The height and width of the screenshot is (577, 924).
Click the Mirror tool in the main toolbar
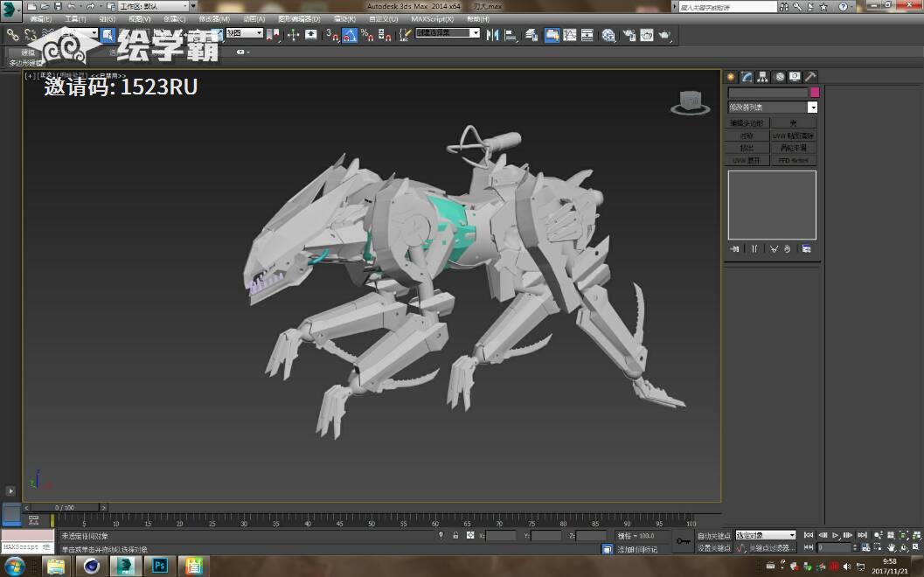pyautogui.click(x=492, y=35)
